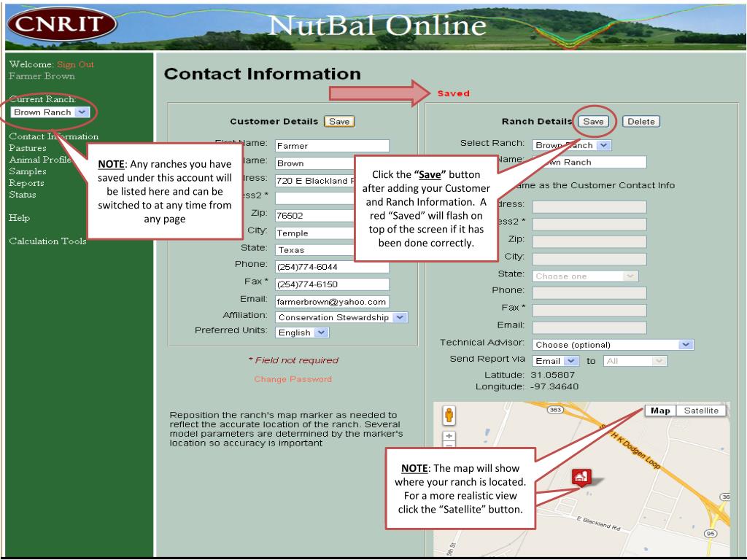
Task: Click the Ranch Name input field
Action: coord(589,162)
